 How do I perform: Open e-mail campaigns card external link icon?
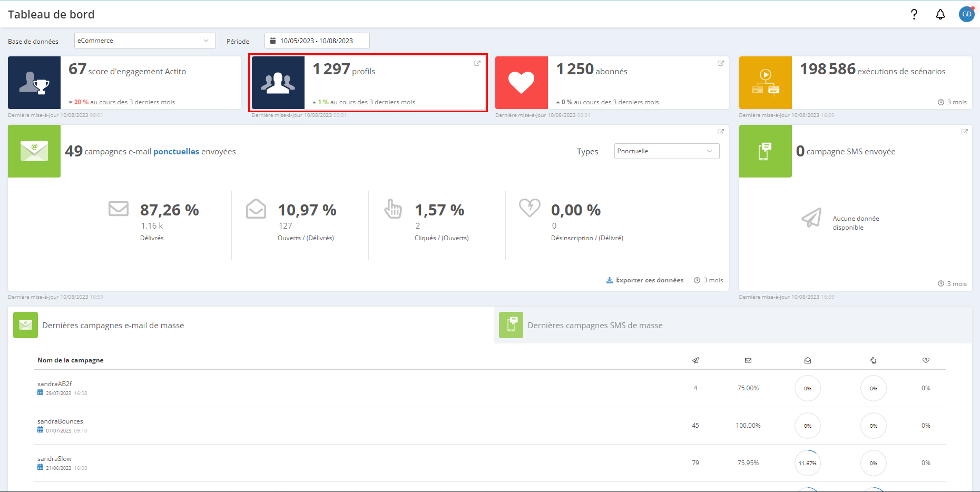(x=721, y=132)
